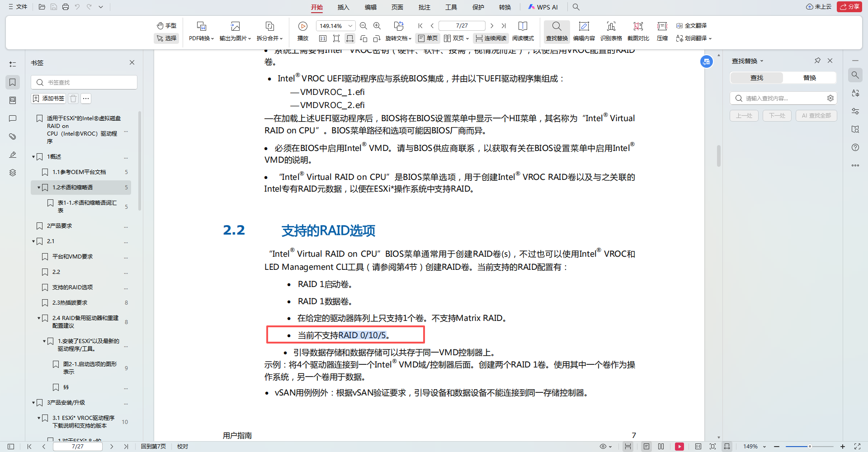Start slideshow with the 播放 button

coord(303,31)
